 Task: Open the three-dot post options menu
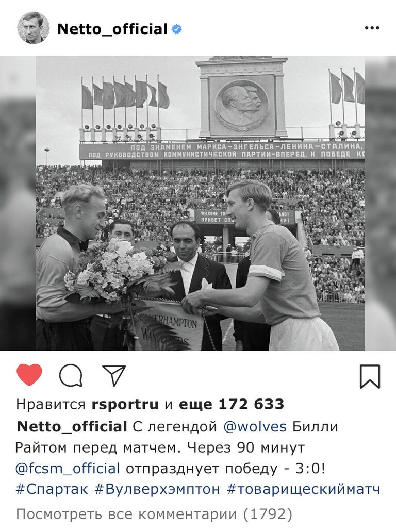click(372, 28)
